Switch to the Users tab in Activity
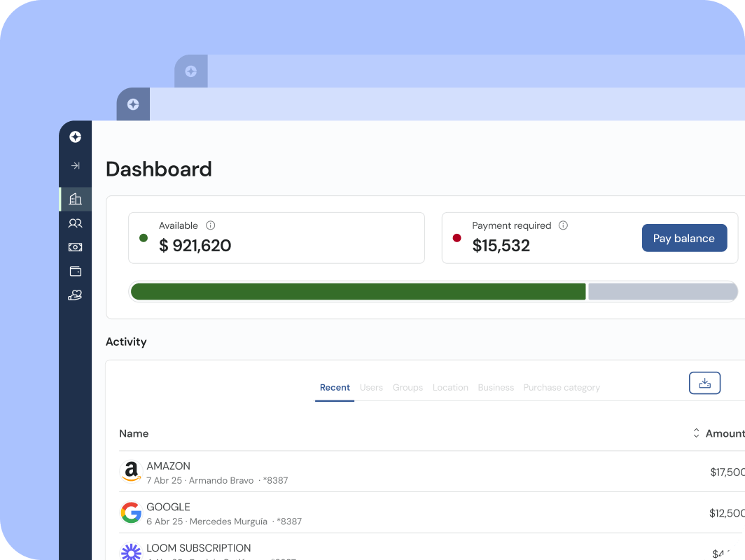This screenshot has height=560, width=745. point(371,387)
